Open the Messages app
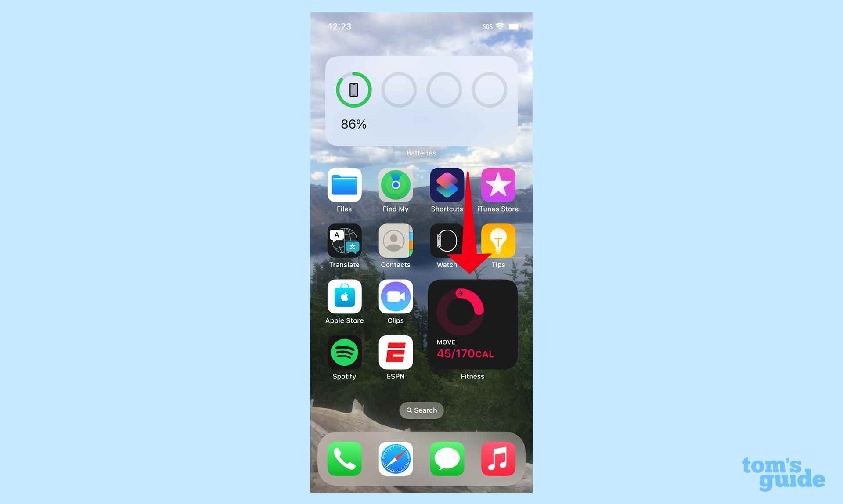The image size is (843, 504). click(x=447, y=458)
